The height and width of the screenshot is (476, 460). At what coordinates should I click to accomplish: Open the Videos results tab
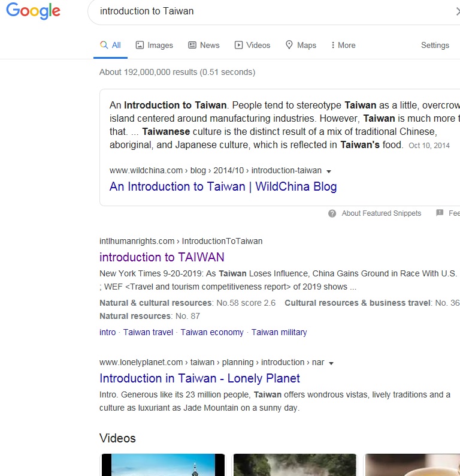click(252, 45)
